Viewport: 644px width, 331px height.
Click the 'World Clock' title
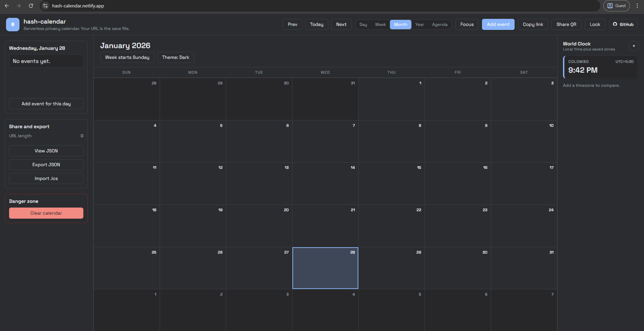point(576,44)
